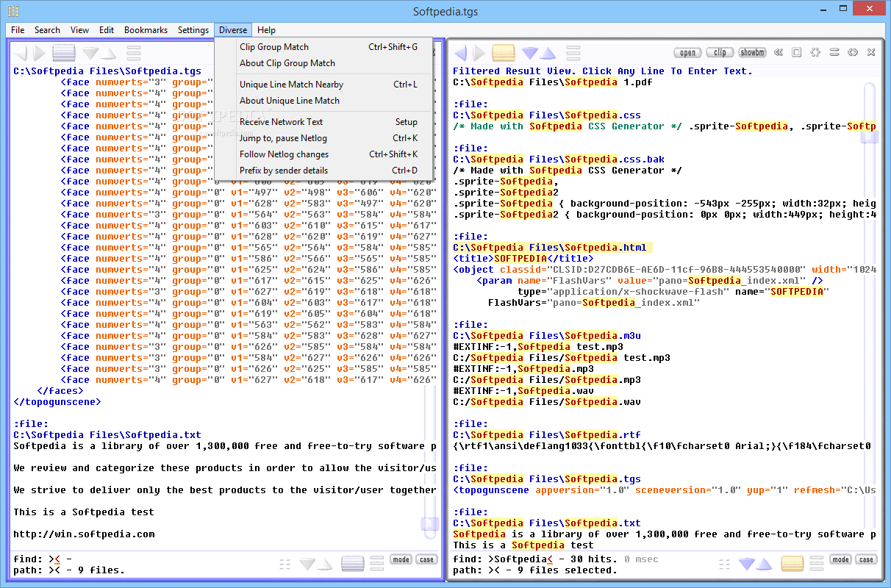
Task: Click the square frame icon in right pane toolbar
Action: [x=797, y=52]
